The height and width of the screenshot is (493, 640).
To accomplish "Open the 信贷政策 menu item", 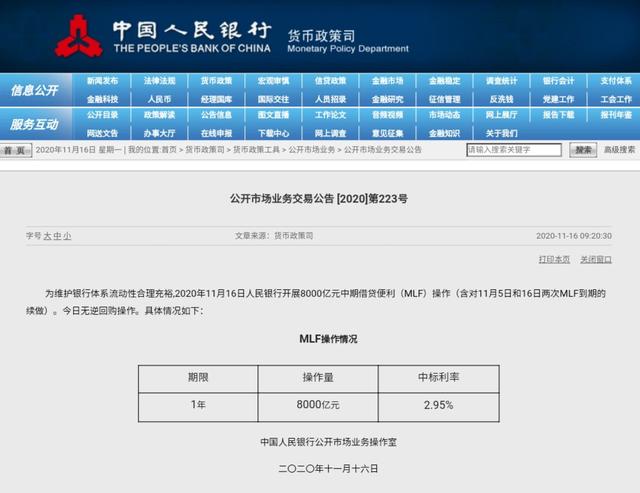I will coord(331,81).
